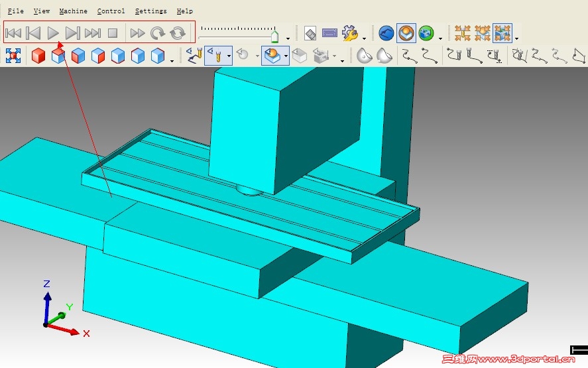
Task: Click the closed polygon path icon
Action: pos(579,56)
